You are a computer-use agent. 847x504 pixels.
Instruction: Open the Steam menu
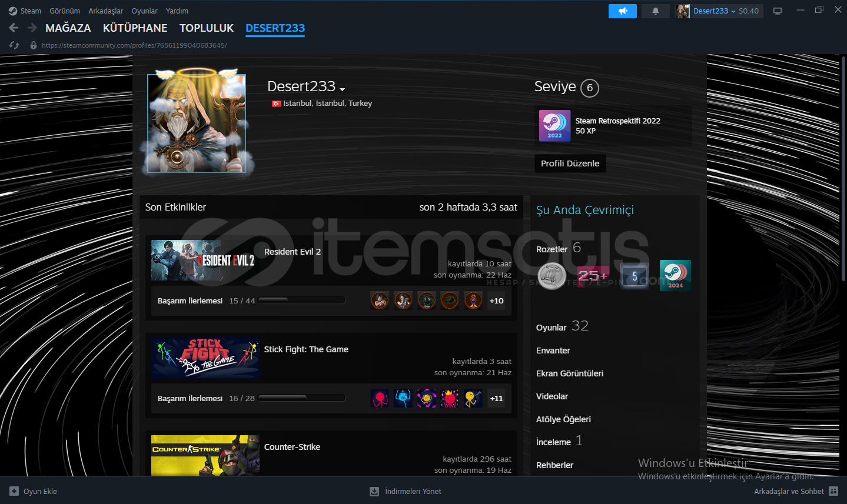point(31,11)
